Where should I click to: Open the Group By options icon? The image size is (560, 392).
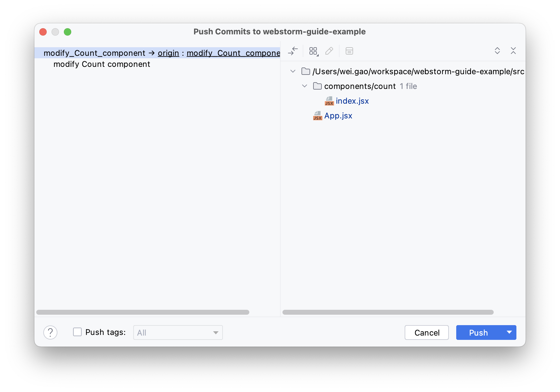(x=313, y=51)
